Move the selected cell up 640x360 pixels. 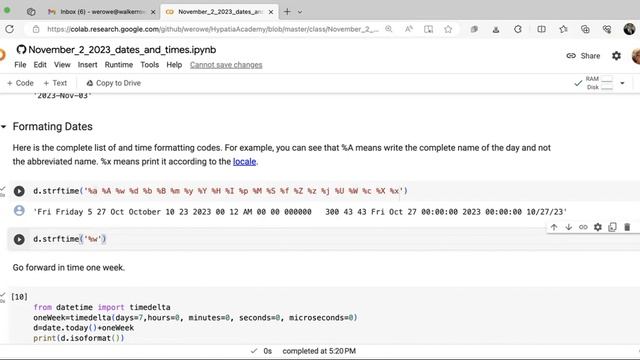click(x=554, y=227)
